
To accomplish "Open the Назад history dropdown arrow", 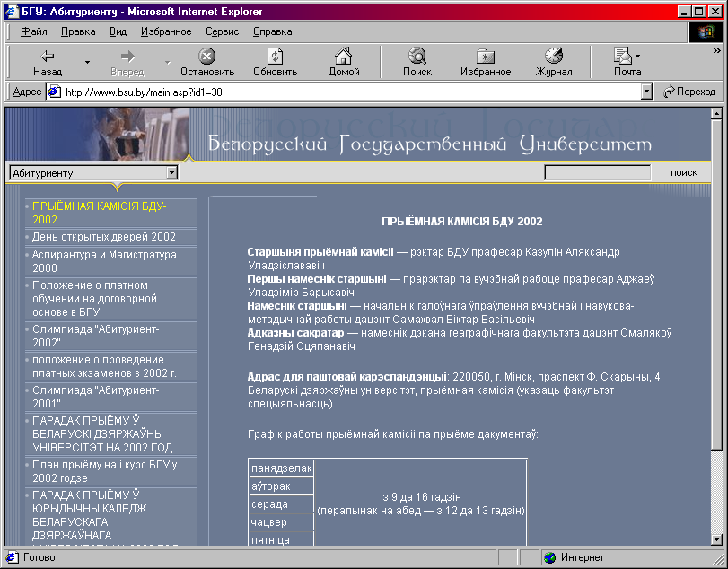I will (x=87, y=62).
